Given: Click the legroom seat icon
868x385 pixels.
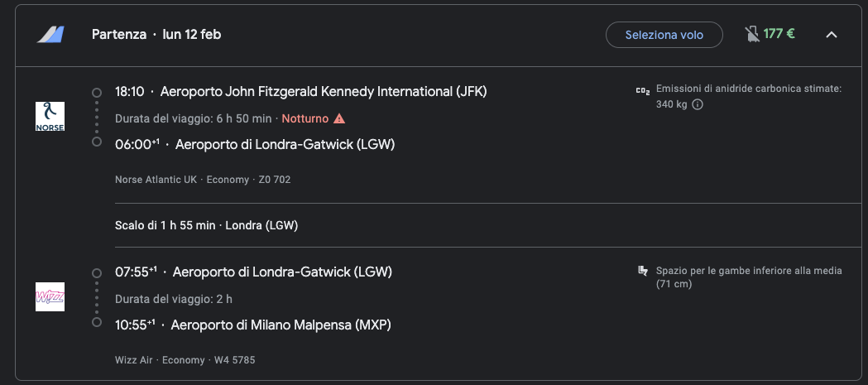Looking at the screenshot, I should [643, 271].
